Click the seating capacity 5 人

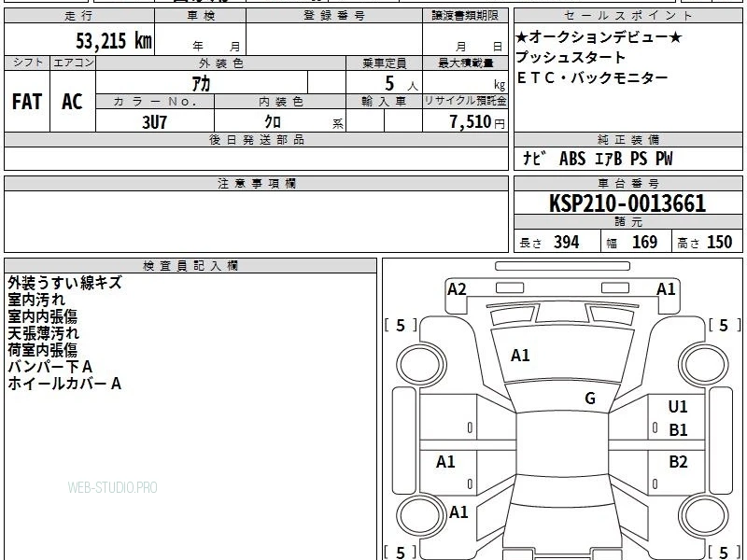pos(401,84)
